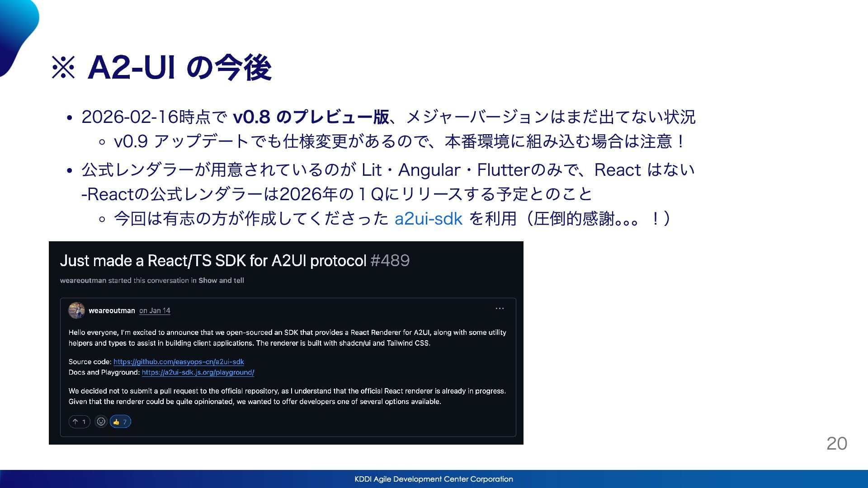Open the 'Show and tell' category link

pos(221,281)
